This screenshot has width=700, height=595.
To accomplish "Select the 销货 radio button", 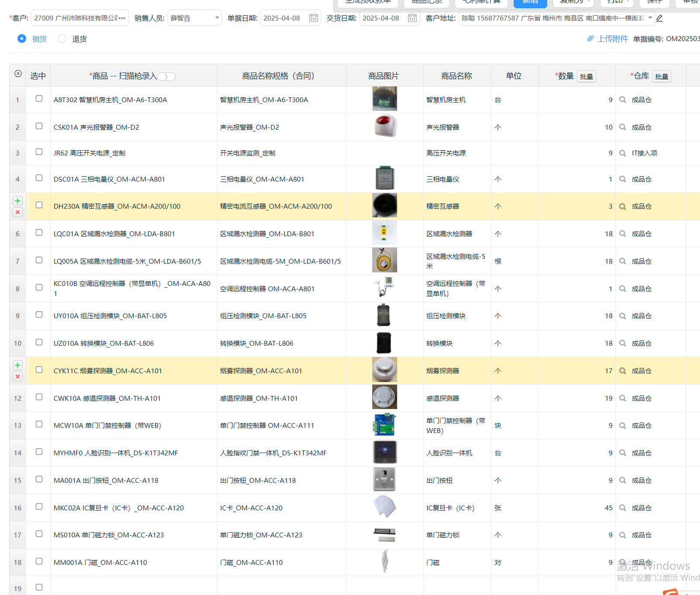I will (21, 38).
